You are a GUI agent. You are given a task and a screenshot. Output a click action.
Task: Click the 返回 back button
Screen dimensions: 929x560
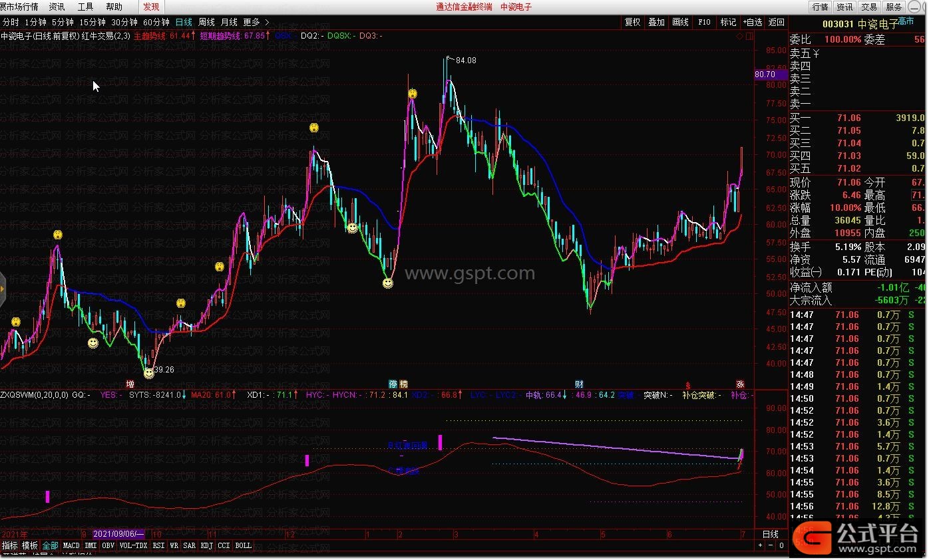click(777, 22)
